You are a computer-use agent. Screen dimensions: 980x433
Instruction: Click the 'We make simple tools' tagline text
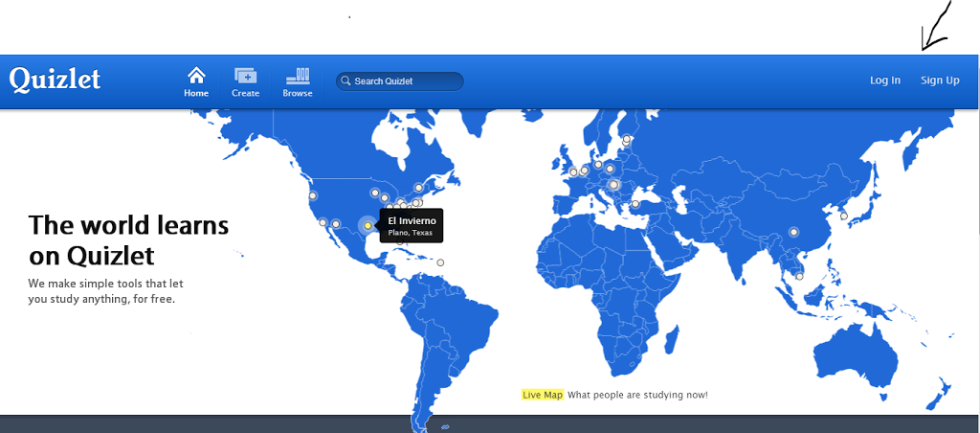(105, 291)
